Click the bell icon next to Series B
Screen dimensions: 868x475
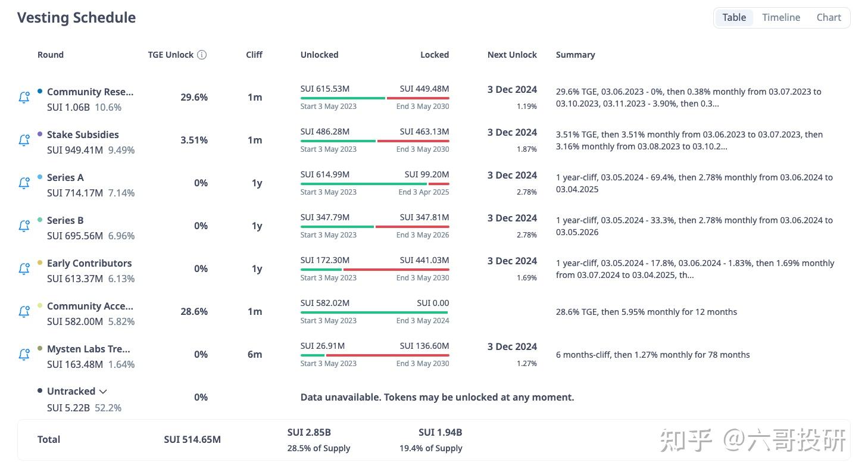click(x=24, y=226)
